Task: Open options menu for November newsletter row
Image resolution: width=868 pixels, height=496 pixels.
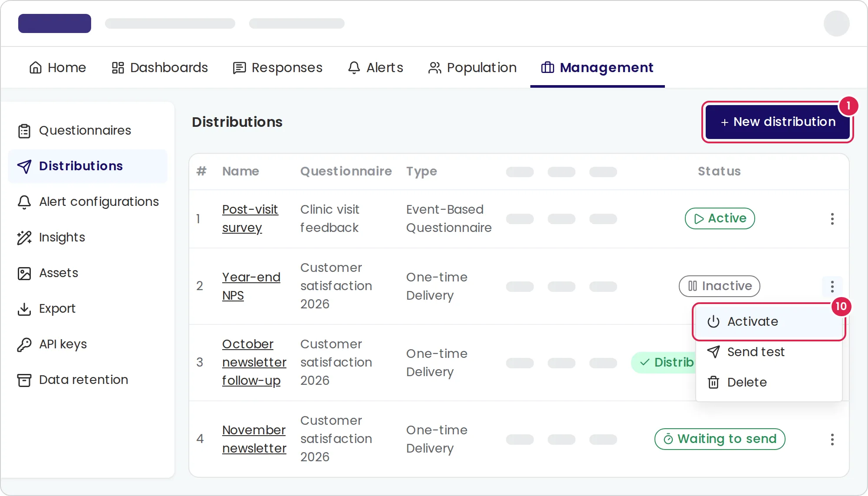Action: pos(832,440)
